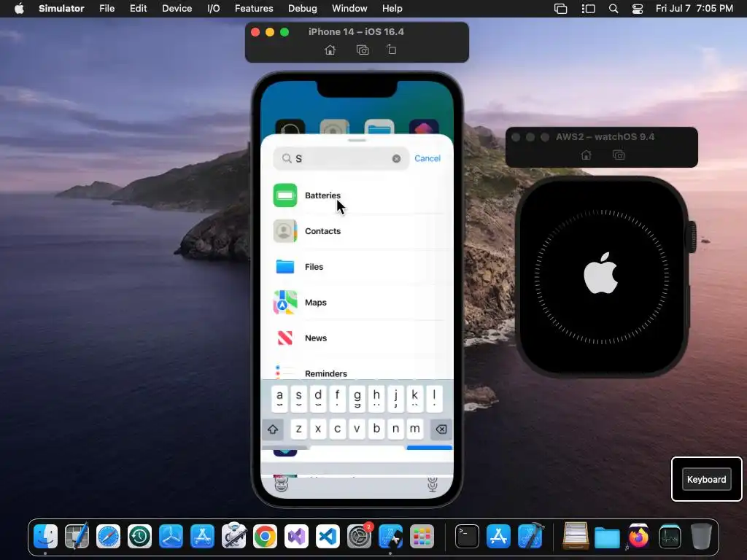Viewport: 747px width, 560px height.
Task: Open Visual Studio Code from the Dock
Action: coord(328,537)
